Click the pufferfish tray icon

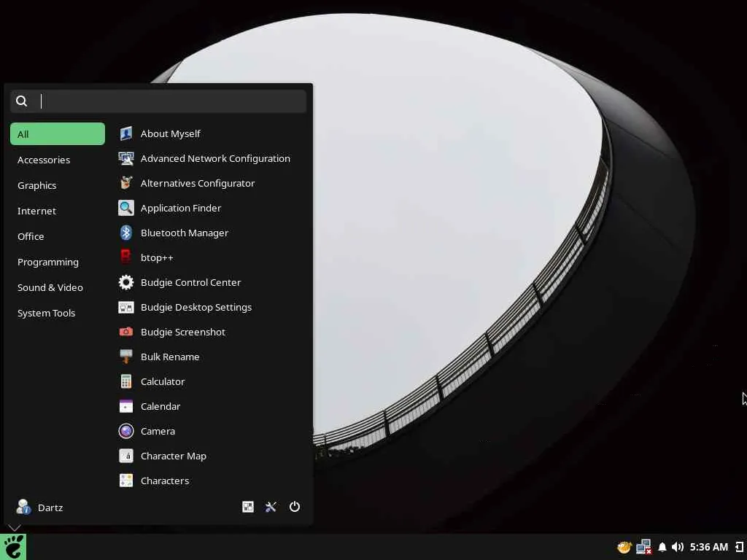(624, 547)
